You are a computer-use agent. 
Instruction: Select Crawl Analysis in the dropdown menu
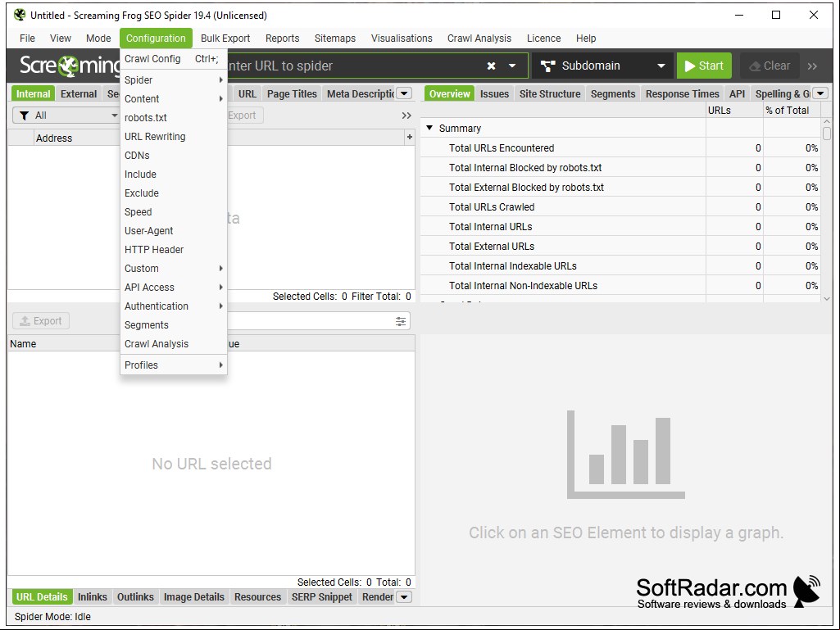pyautogui.click(x=174, y=344)
